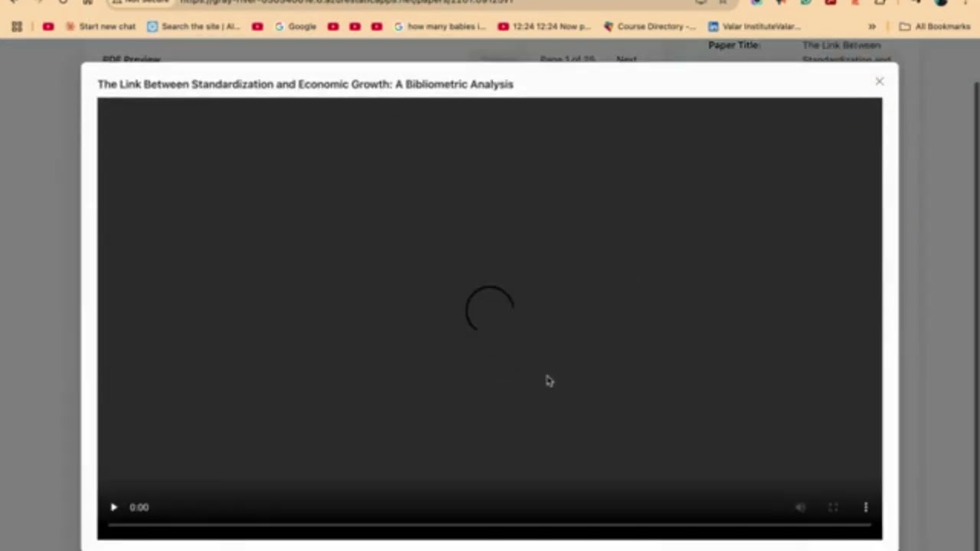The height and width of the screenshot is (551, 980).
Task: Enter fullscreen mode on the video
Action: [833, 507]
